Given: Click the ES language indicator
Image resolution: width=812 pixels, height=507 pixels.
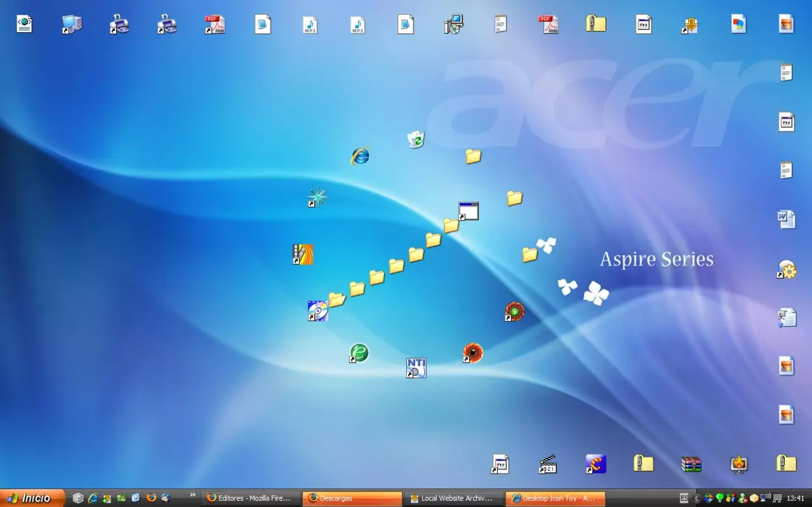Looking at the screenshot, I should coord(684,498).
